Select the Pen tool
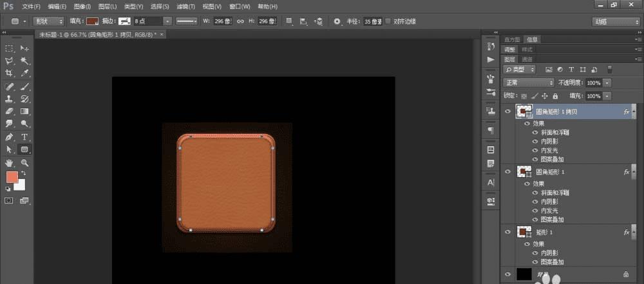Image resolution: width=644 pixels, height=284 pixels. pos(10,137)
